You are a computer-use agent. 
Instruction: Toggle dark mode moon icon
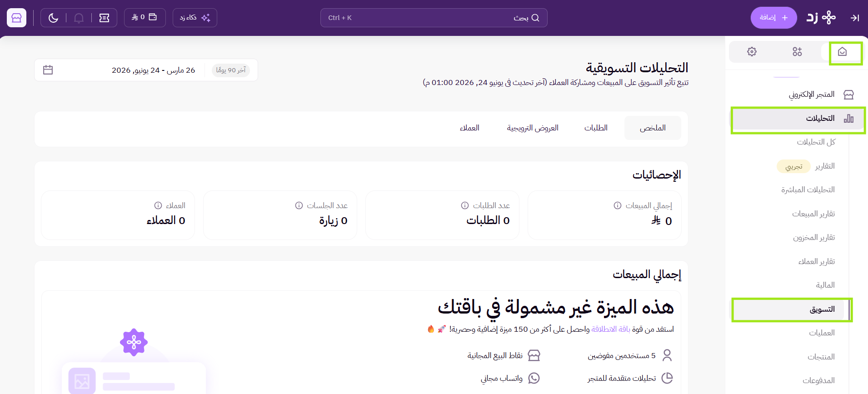[53, 18]
